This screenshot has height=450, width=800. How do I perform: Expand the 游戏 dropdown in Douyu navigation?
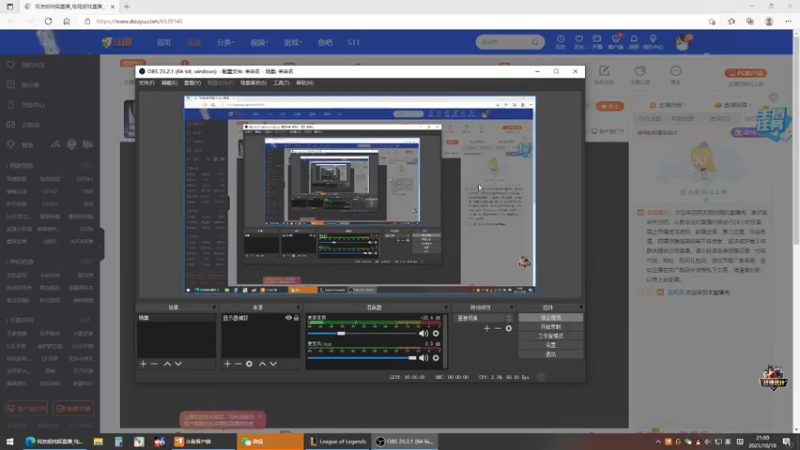point(293,42)
